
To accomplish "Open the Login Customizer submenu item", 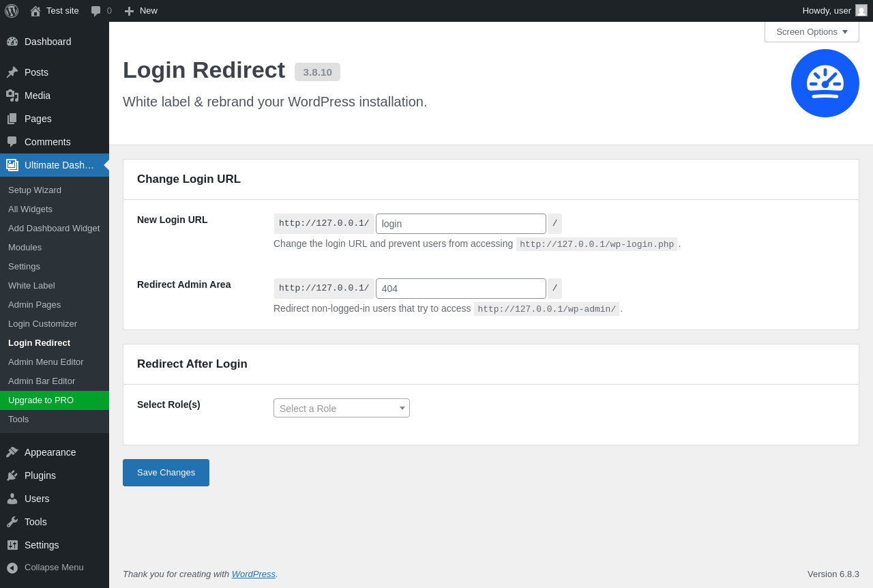I will tap(42, 324).
